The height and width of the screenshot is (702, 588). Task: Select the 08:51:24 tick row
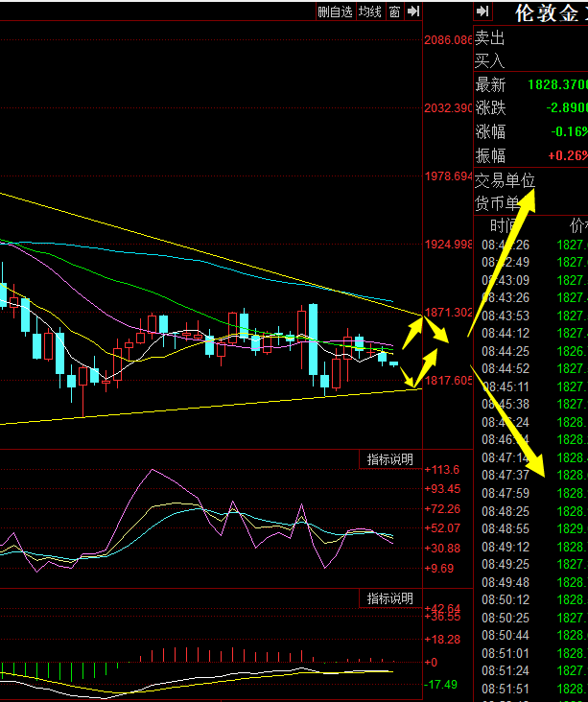(530, 670)
